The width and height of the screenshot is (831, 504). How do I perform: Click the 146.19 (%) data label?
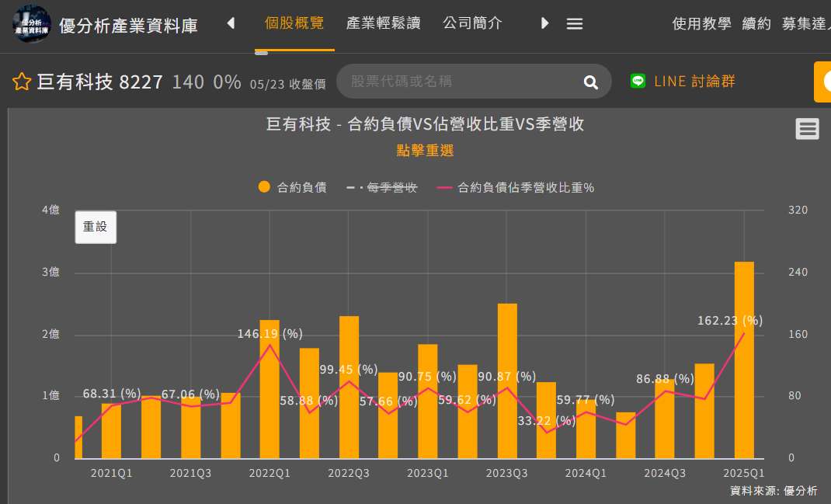(269, 334)
